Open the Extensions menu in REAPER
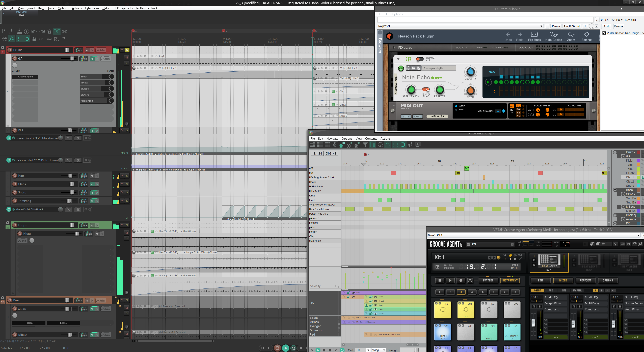Image resolution: width=644 pixels, height=352 pixels. [x=92, y=8]
